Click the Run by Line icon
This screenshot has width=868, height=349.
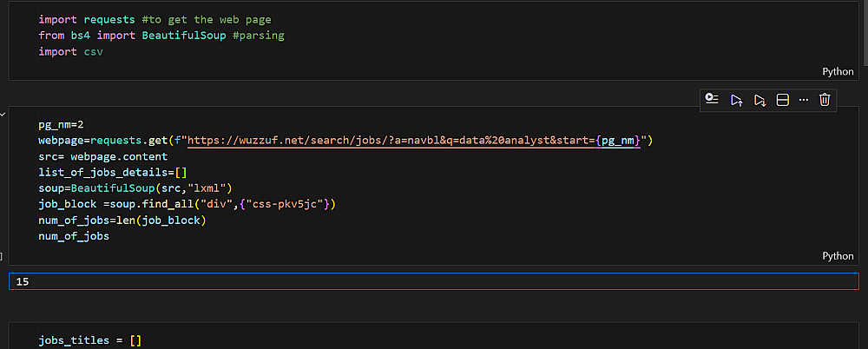(713, 100)
